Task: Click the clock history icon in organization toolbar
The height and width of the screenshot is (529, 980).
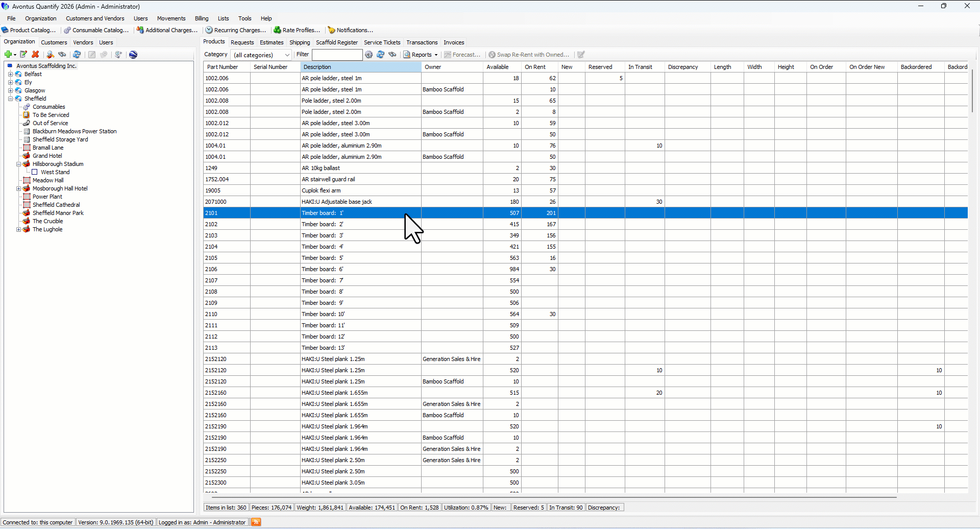Action: (118, 55)
